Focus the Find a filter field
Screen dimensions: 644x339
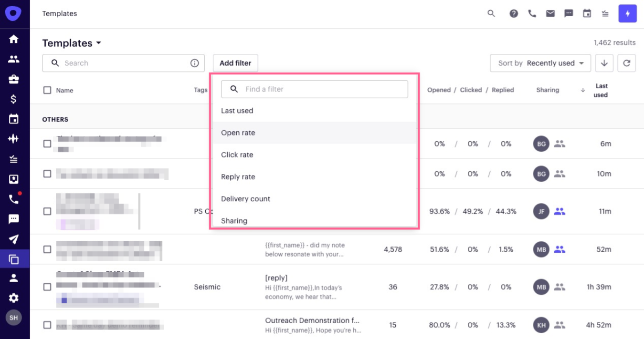[x=315, y=89]
